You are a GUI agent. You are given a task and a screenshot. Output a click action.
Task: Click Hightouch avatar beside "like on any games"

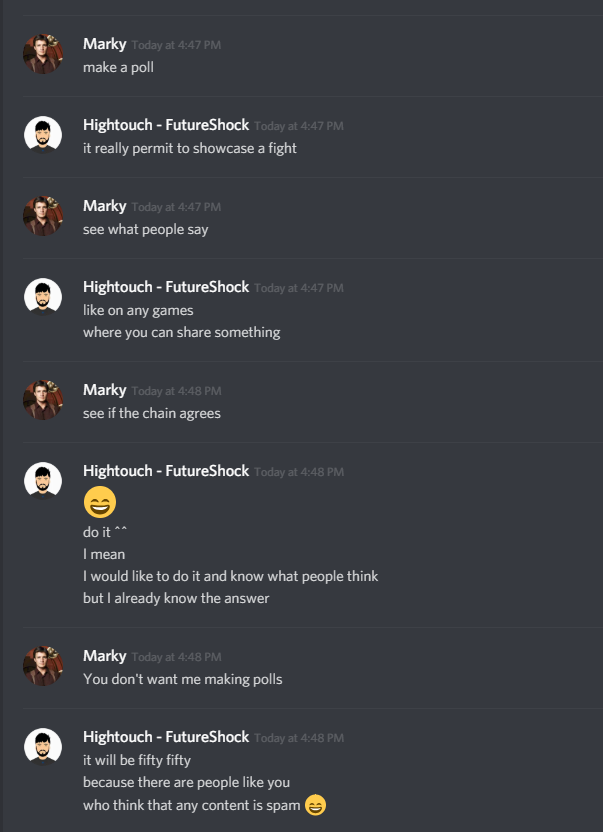point(43,297)
